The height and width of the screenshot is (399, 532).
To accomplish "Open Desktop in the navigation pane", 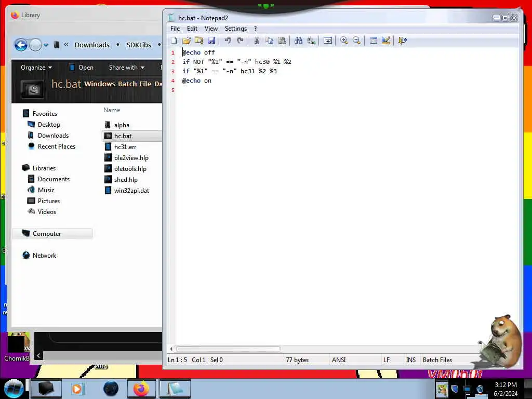I will click(x=49, y=125).
